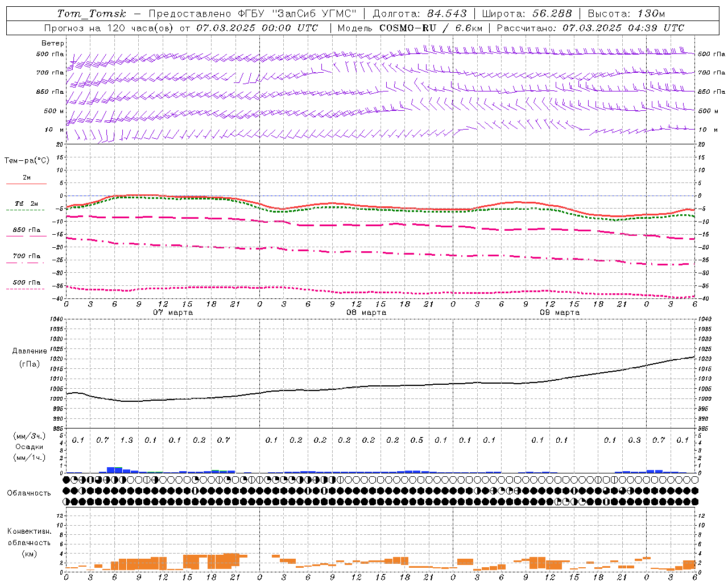Image resolution: width=728 pixels, height=582 pixels.
Task: Select the Широта: 56.288 value
Action: [527, 14]
